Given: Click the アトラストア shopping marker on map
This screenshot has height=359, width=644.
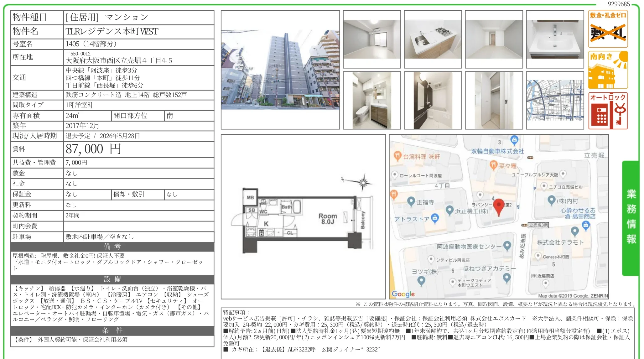Looking at the screenshot, I should 435,218.
